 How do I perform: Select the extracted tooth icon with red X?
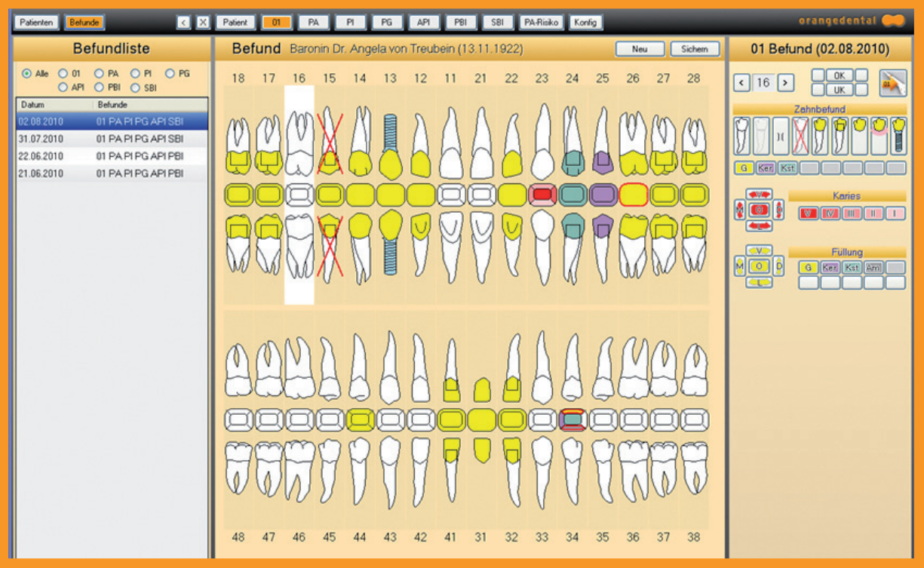point(800,137)
